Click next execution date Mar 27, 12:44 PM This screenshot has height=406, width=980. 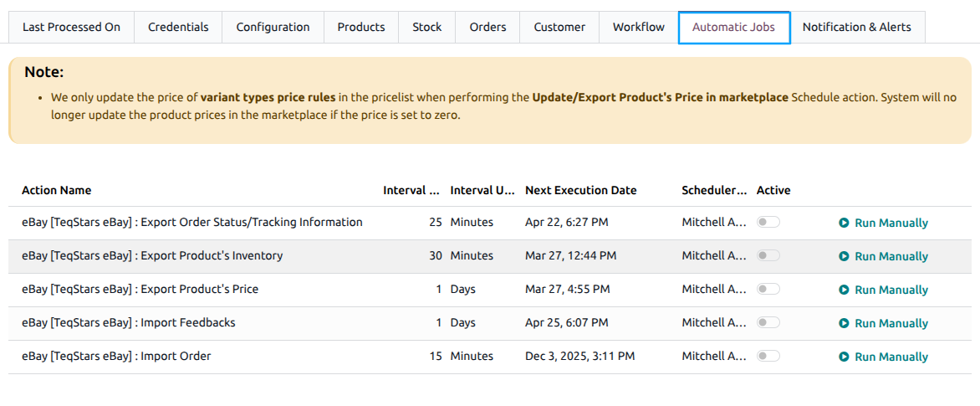coord(570,255)
